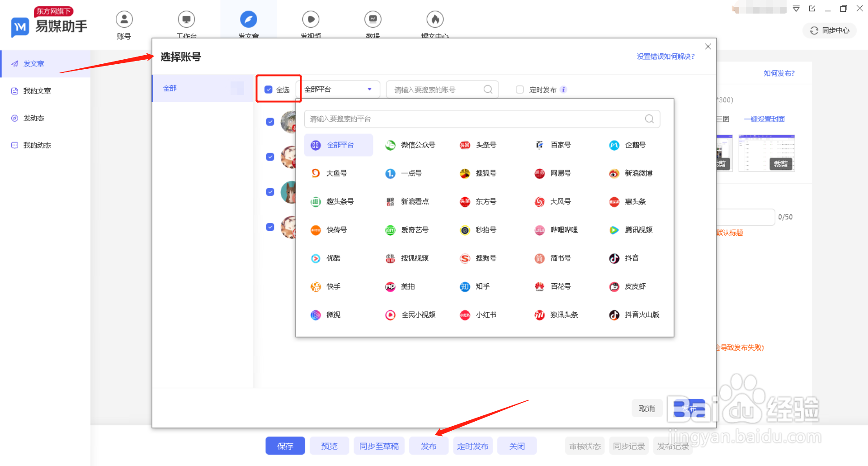Select 抖音 platform
Screen dimensions: 868x466
coord(624,258)
